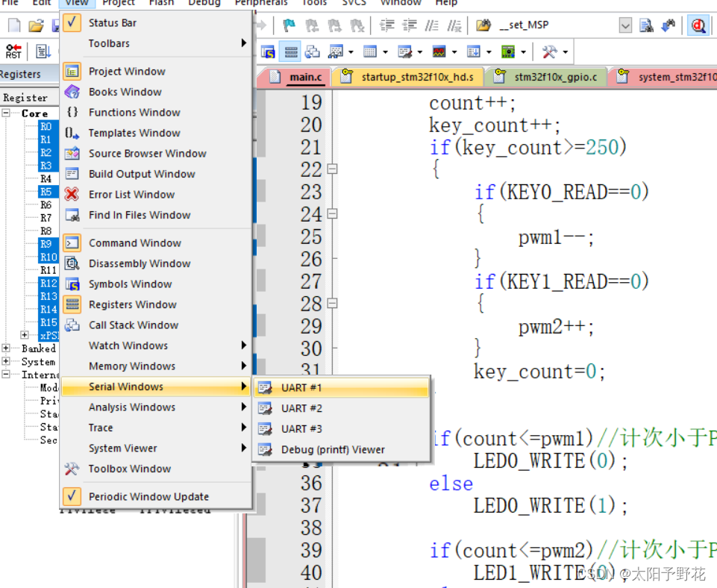This screenshot has width=717, height=588.
Task: Click the indent lines toolbar icon
Action: (386, 25)
